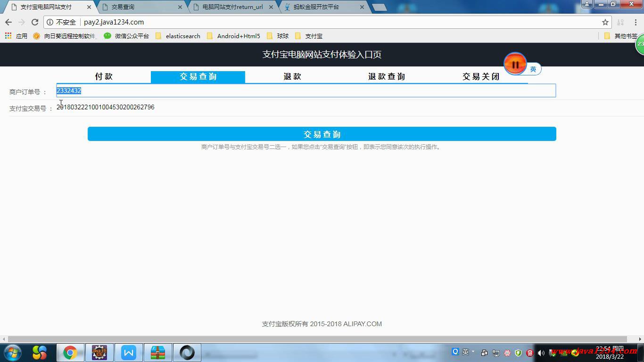Go back with the browser back arrow
Image resolution: width=644 pixels, height=362 pixels.
click(8, 22)
